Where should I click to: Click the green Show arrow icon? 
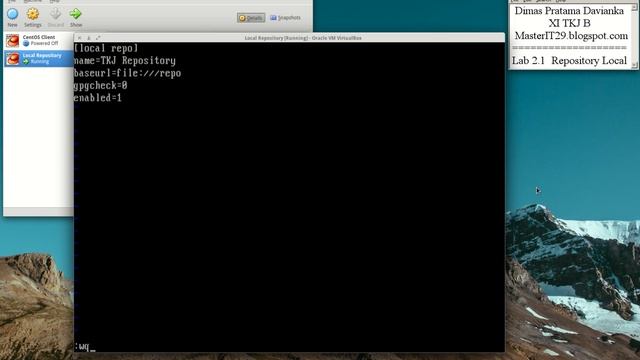coord(76,14)
